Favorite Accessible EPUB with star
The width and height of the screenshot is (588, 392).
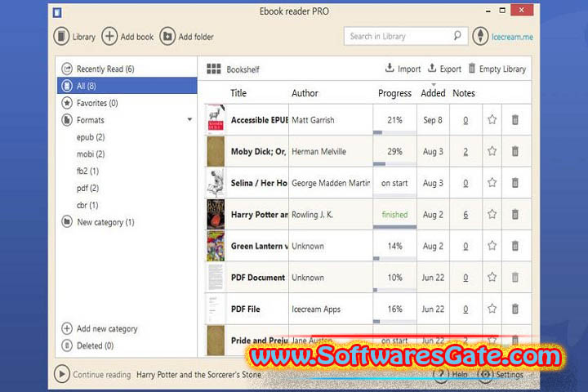point(492,120)
